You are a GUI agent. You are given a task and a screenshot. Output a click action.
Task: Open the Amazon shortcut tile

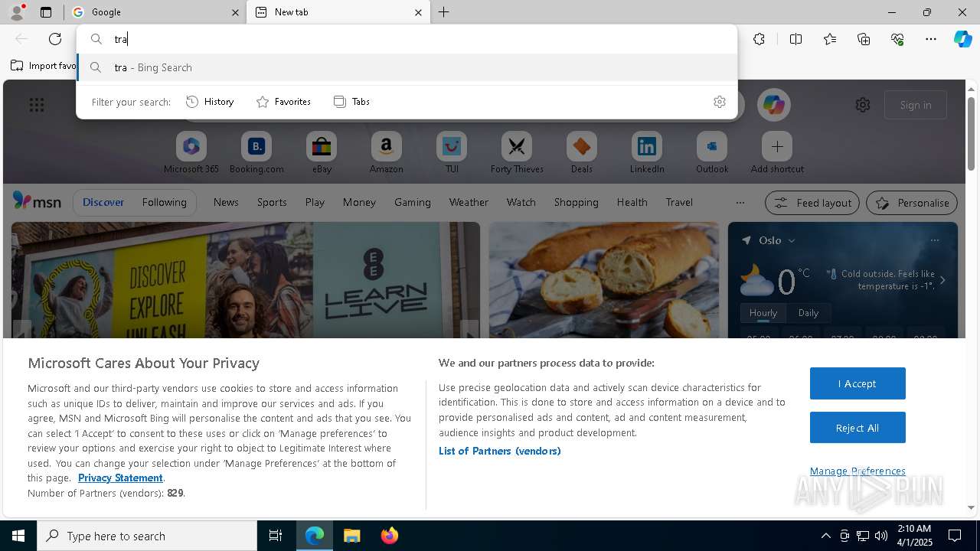click(386, 152)
